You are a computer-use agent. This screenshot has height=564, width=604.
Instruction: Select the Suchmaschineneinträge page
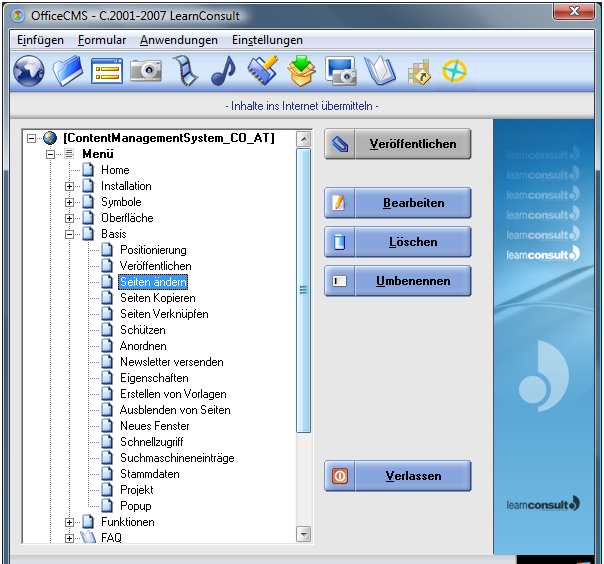coord(177,458)
